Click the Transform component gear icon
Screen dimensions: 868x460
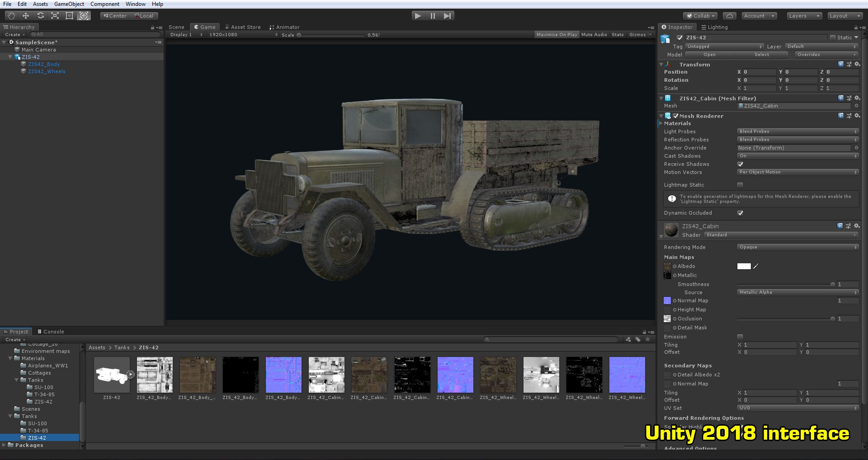tap(857, 64)
